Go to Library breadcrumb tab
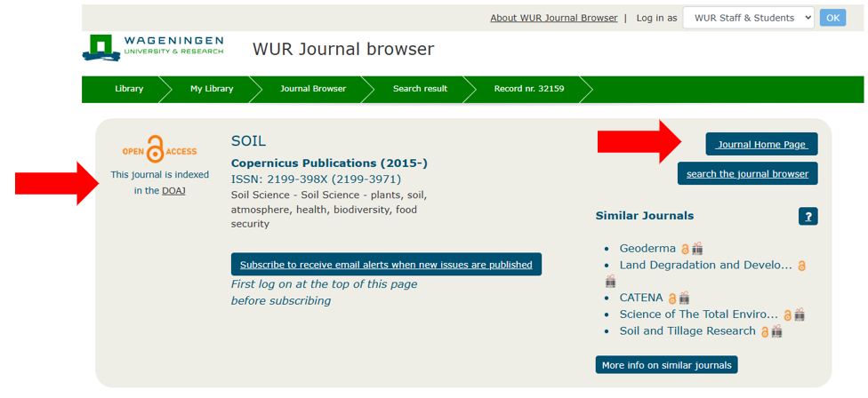This screenshot has height=398, width=868. pyautogui.click(x=128, y=89)
